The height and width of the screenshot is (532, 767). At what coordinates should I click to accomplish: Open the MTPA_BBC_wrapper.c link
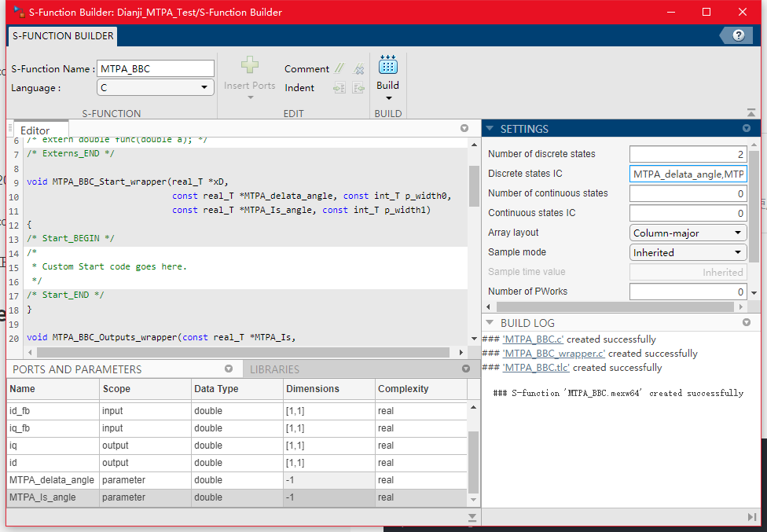[x=554, y=354]
